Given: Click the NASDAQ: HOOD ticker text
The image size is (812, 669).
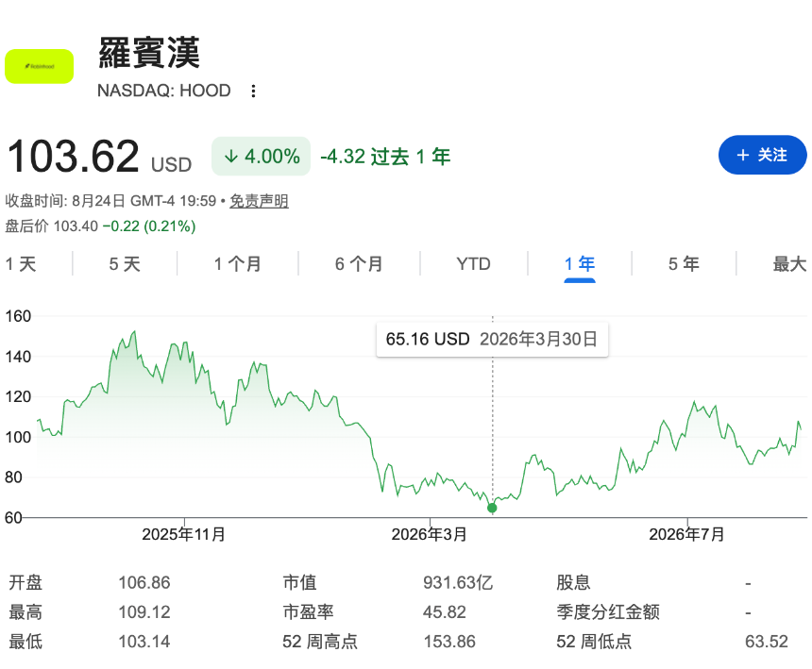Looking at the screenshot, I should (164, 91).
